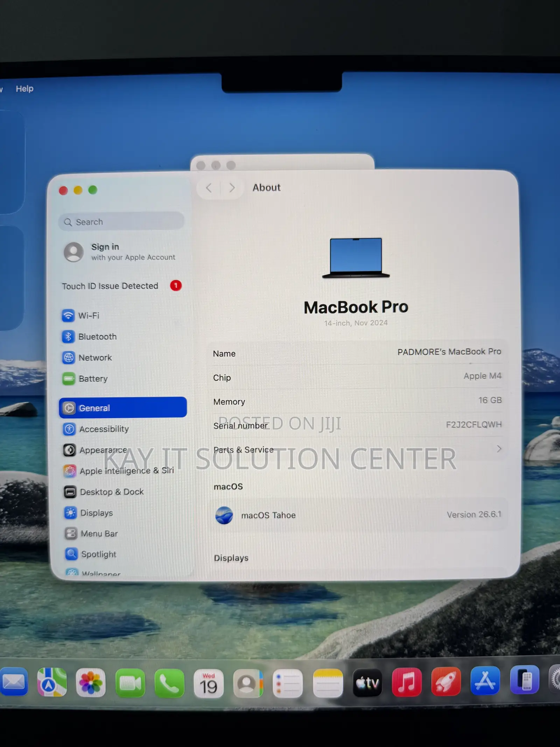Launch Reminders from the Dock

coord(288,683)
